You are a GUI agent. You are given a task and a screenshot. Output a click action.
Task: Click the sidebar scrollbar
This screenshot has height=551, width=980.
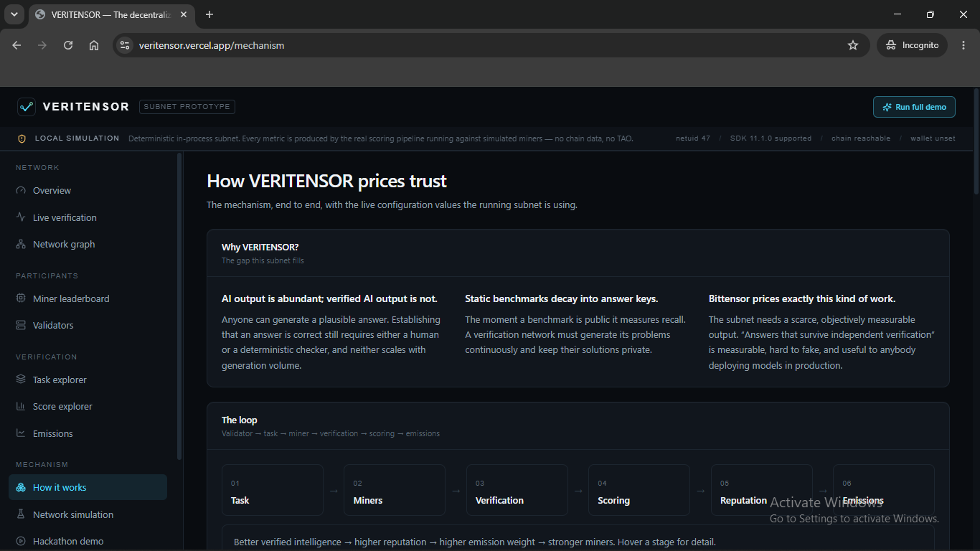click(179, 307)
